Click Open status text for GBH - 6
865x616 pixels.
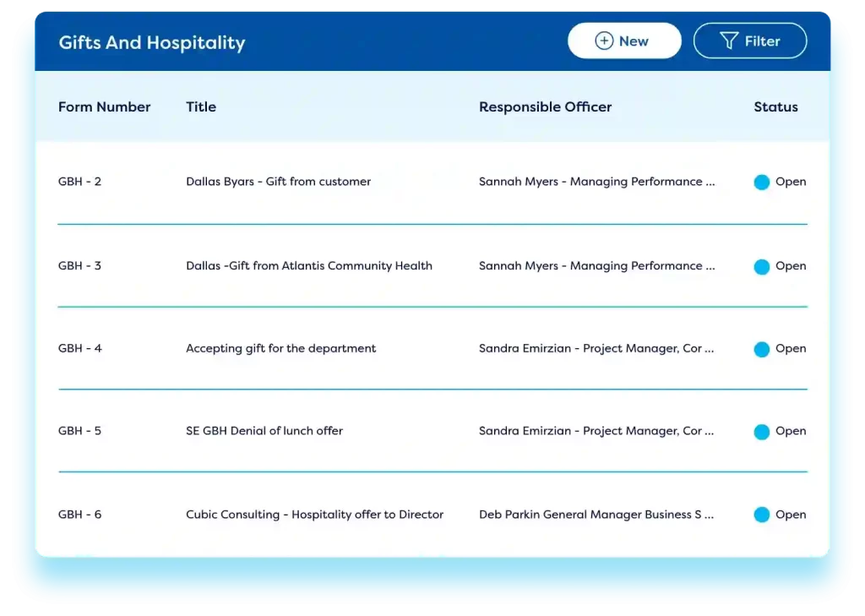tap(791, 515)
